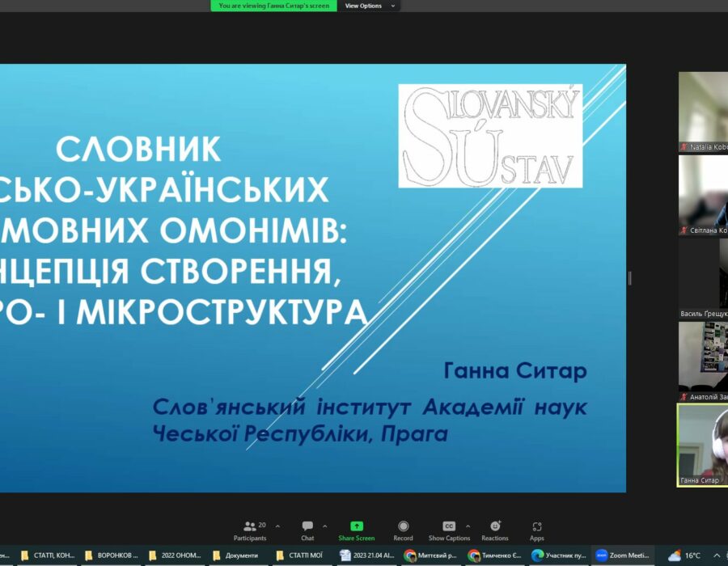This screenshot has width=728, height=566.
Task: Open the Reactions menu
Action: click(494, 530)
